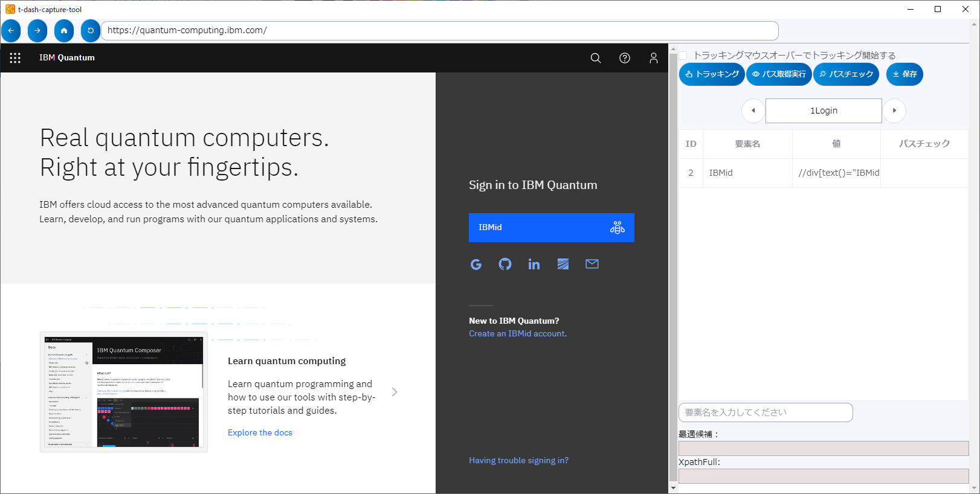Image resolution: width=980 pixels, height=494 pixels.
Task: Maximize the t-dash-capture-tool window
Action: (938, 9)
